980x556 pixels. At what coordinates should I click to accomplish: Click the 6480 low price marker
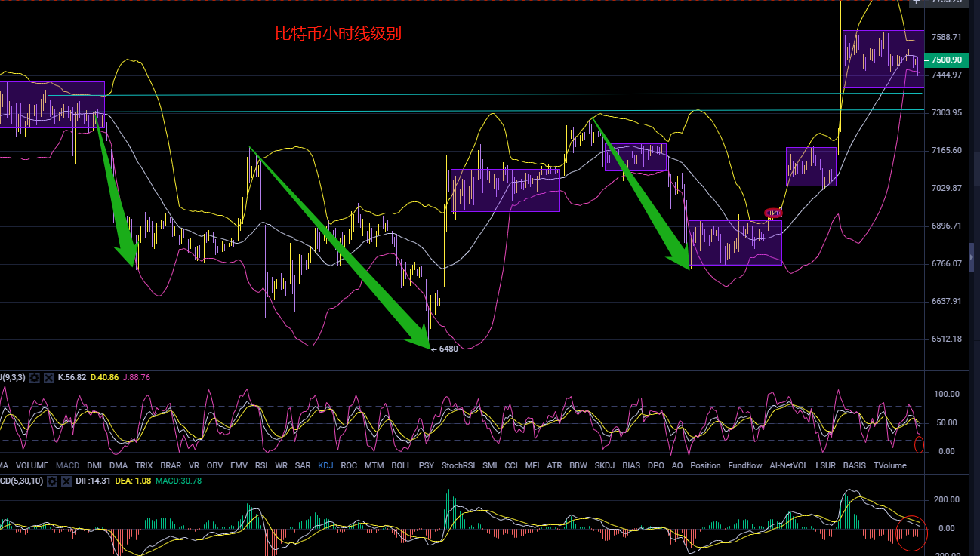click(448, 349)
